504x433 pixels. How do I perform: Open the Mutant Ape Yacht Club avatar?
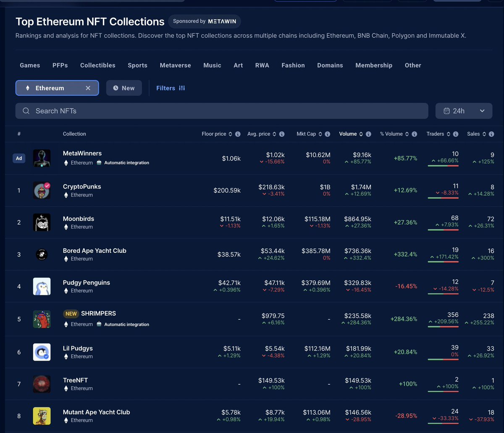click(42, 416)
